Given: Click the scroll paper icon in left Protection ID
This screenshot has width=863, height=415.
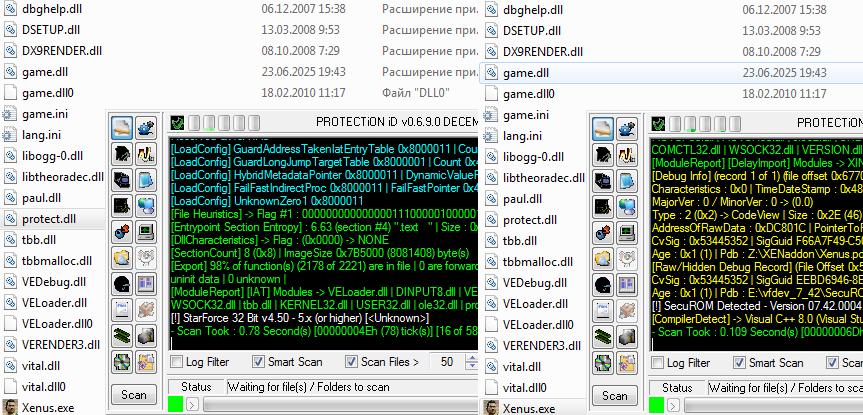Looking at the screenshot, I should [x=121, y=128].
